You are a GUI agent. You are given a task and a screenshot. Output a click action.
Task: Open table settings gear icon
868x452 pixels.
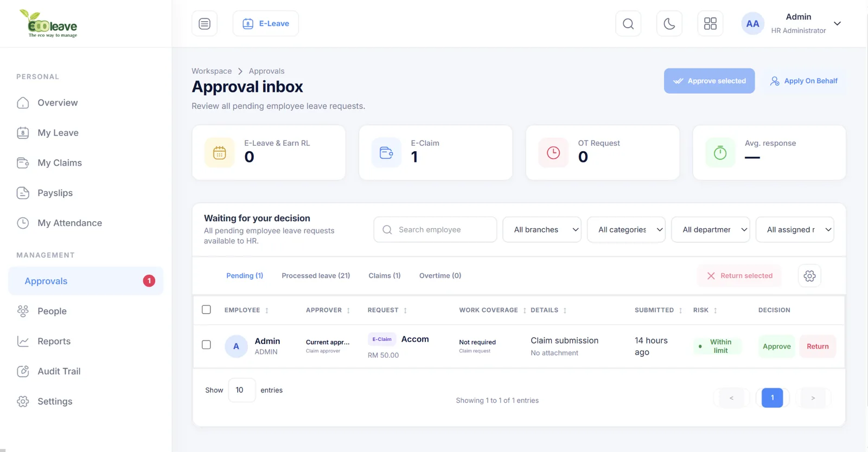tap(809, 276)
